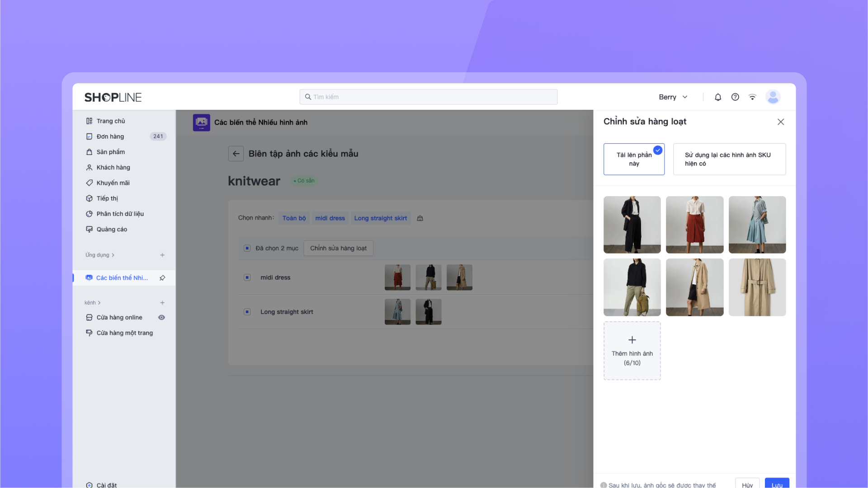Toggle the Long straight skirt row checkbox
This screenshot has height=488, width=868.
tap(247, 312)
